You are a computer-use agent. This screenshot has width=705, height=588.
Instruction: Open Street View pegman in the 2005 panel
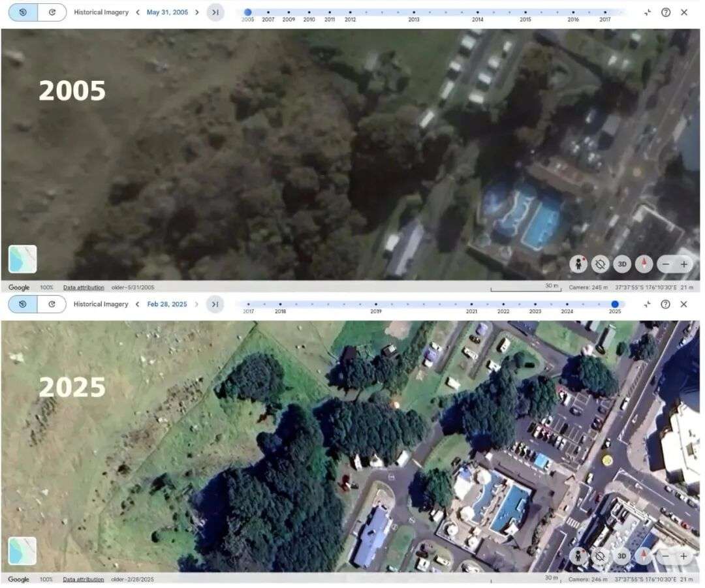pos(578,264)
